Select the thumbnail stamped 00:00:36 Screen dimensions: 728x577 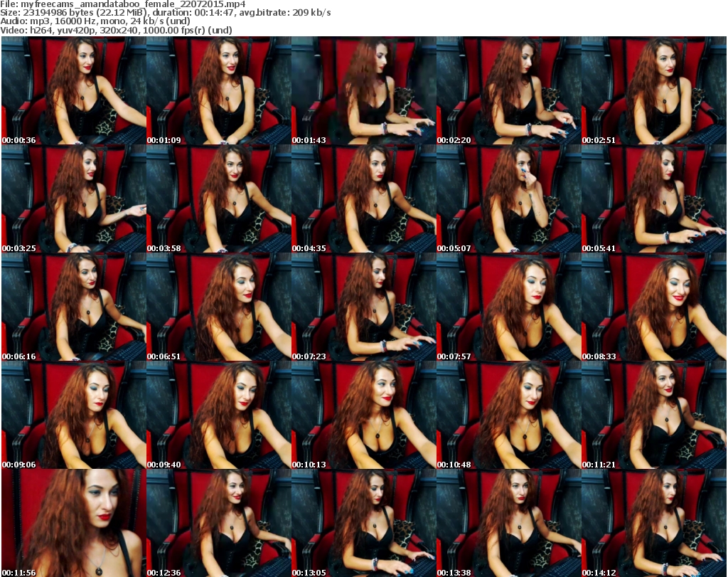pos(74,90)
